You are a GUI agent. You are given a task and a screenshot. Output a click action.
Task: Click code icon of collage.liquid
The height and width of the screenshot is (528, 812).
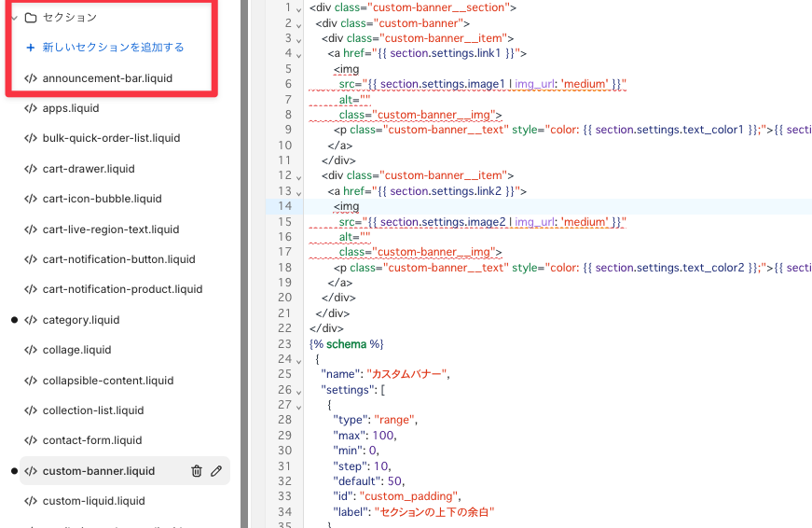pyautogui.click(x=31, y=350)
